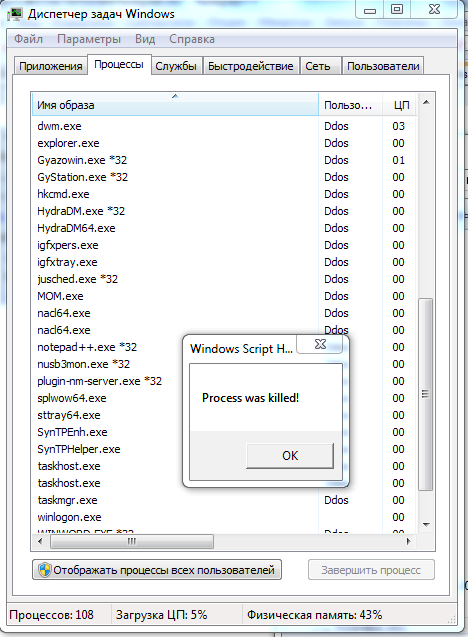Click the Task Manager resize grip corner

pos(451,619)
